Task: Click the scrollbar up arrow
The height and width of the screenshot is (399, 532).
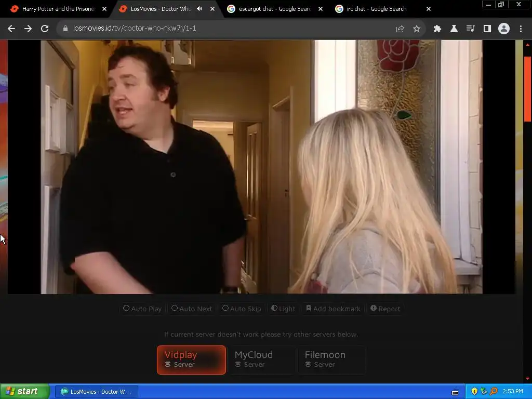Action: click(x=528, y=45)
